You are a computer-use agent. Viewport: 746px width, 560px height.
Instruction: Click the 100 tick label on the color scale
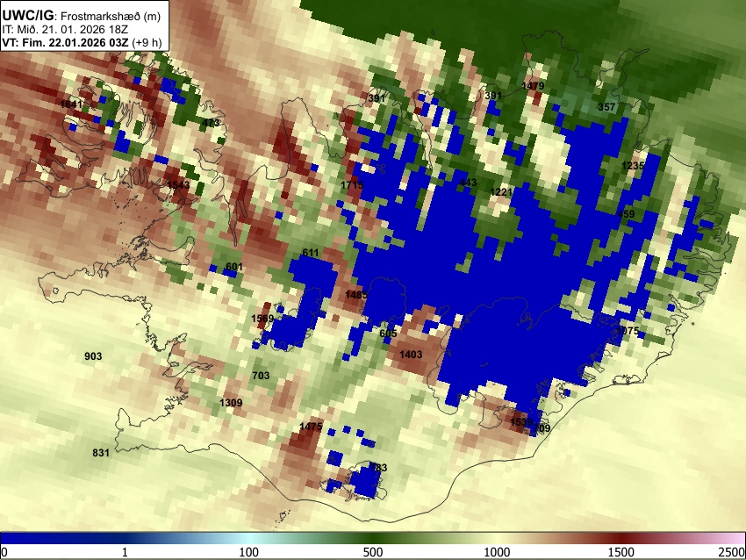(x=249, y=552)
